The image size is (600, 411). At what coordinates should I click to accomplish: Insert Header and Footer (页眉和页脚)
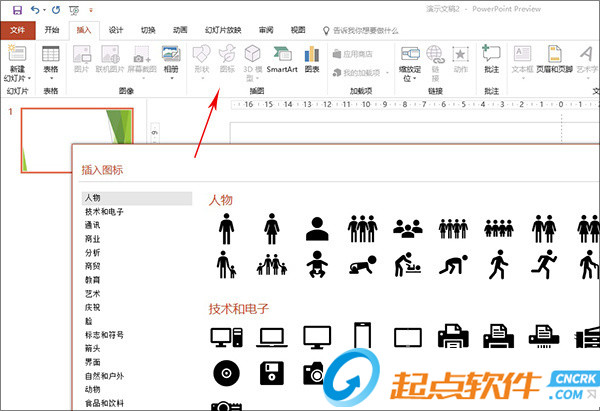[x=554, y=59]
